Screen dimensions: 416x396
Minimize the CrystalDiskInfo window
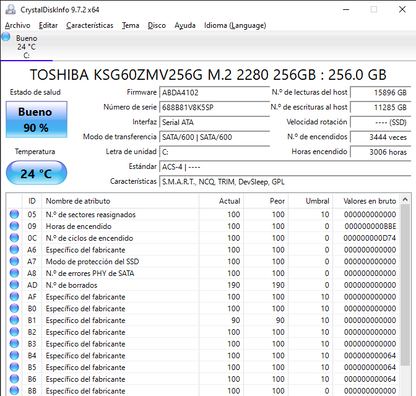(x=346, y=9)
